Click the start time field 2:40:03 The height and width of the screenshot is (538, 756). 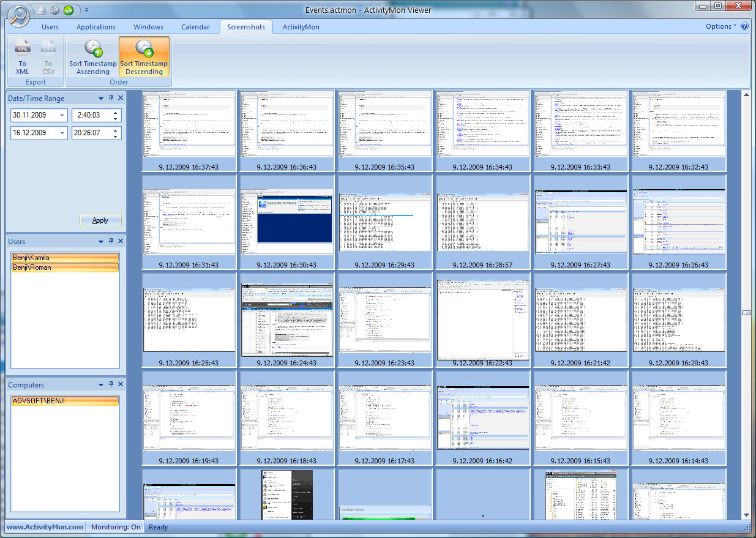(96, 116)
